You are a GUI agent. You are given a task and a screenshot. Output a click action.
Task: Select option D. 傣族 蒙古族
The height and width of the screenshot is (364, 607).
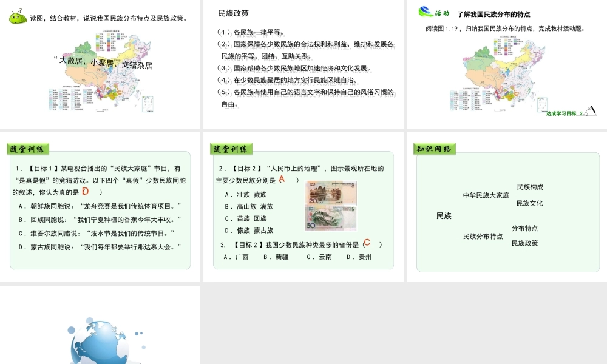249,231
